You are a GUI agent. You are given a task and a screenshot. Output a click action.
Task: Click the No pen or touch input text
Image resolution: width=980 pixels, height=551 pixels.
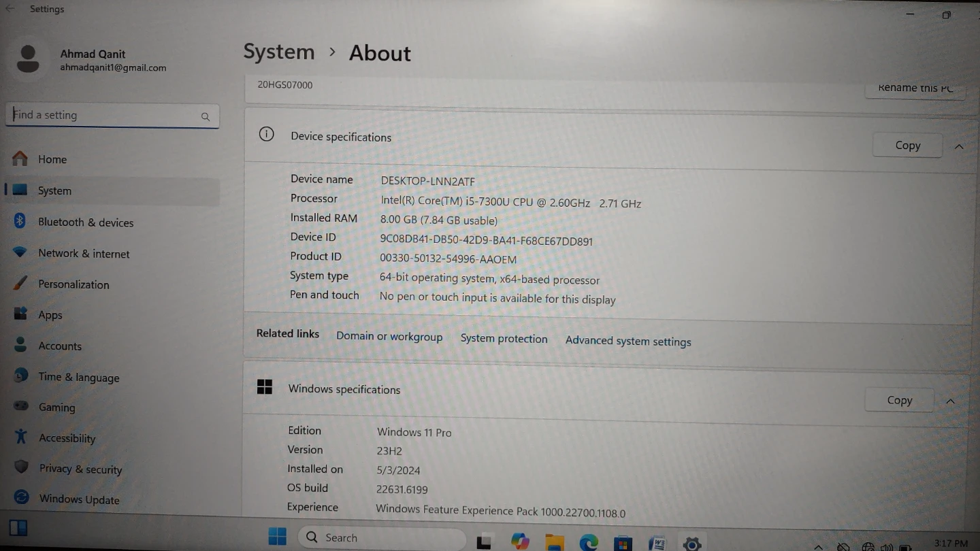497,298
